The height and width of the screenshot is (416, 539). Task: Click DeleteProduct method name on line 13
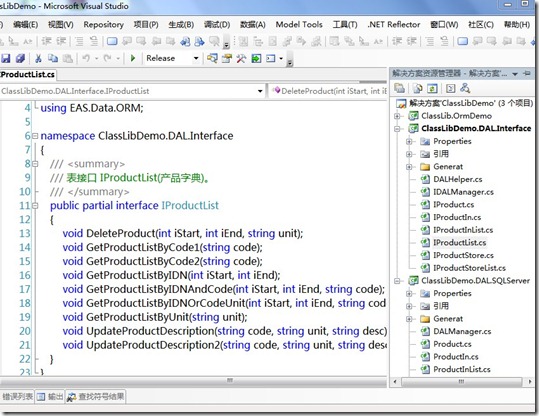click(121, 233)
